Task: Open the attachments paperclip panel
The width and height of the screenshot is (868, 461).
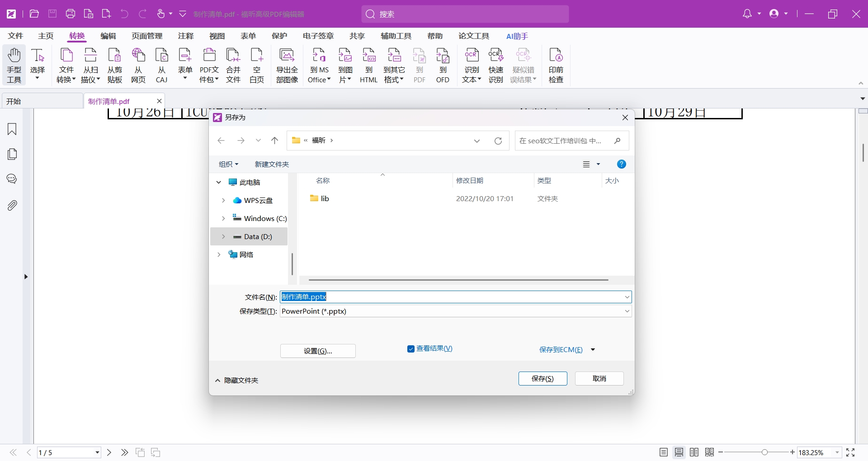Action: 12,206
